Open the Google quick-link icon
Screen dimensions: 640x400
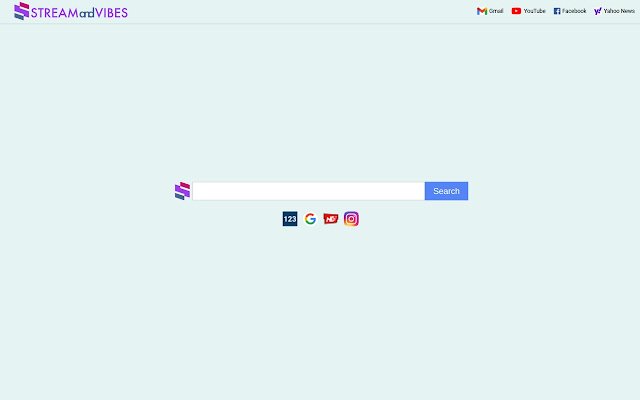click(x=310, y=219)
